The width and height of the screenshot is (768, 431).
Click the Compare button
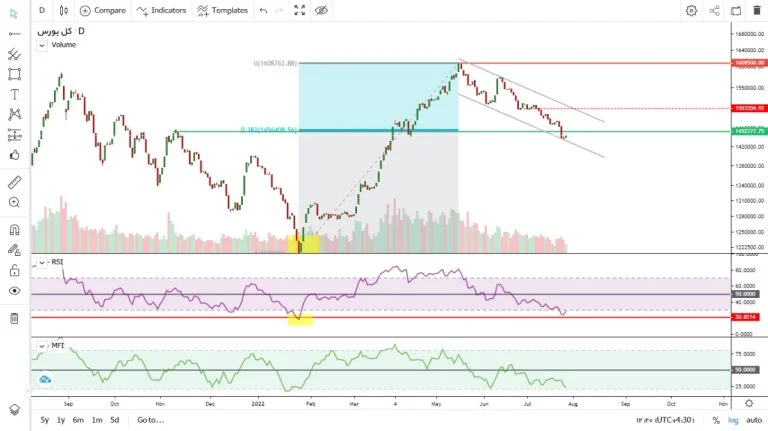tap(102, 10)
